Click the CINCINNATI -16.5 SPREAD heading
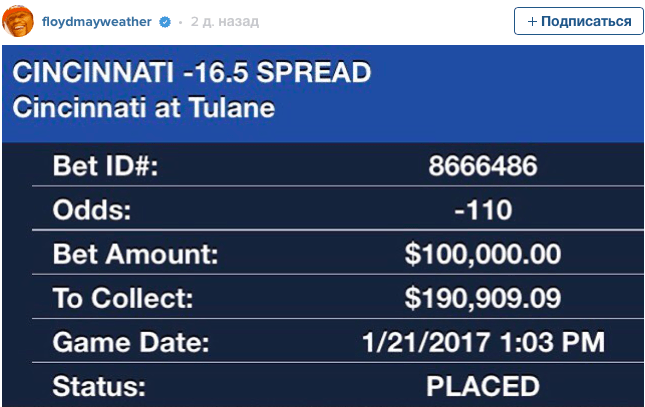 pyautogui.click(x=192, y=72)
